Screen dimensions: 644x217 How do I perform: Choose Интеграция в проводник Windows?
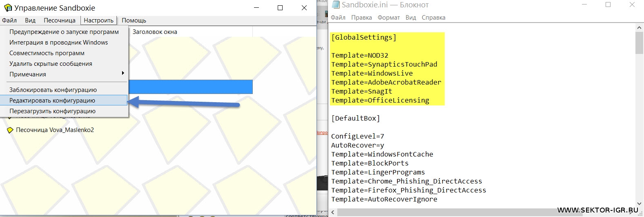point(64,42)
